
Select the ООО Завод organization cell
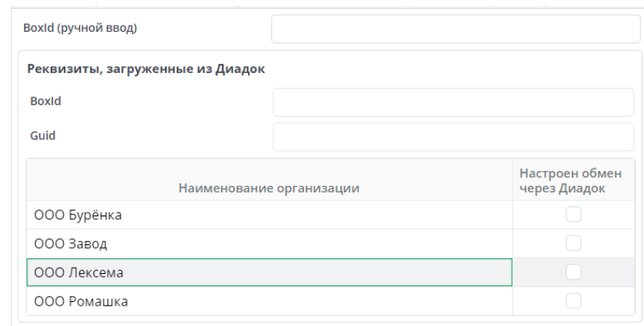[269, 244]
